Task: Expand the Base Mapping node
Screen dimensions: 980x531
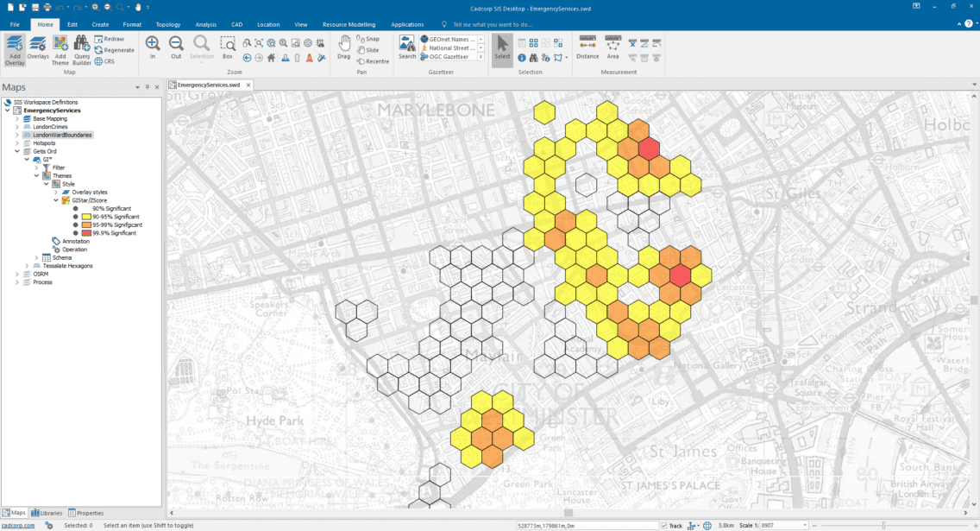Action: tap(17, 117)
